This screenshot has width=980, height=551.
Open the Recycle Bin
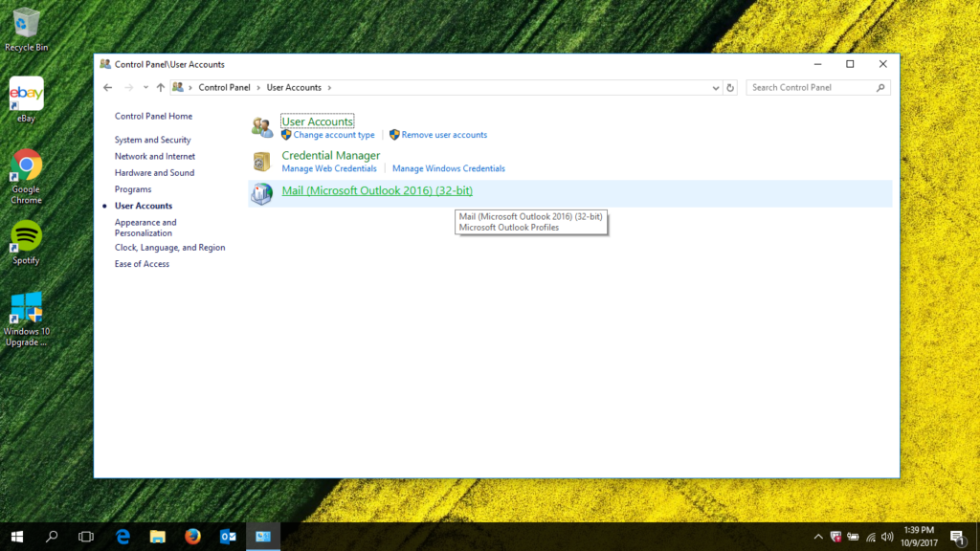point(26,24)
